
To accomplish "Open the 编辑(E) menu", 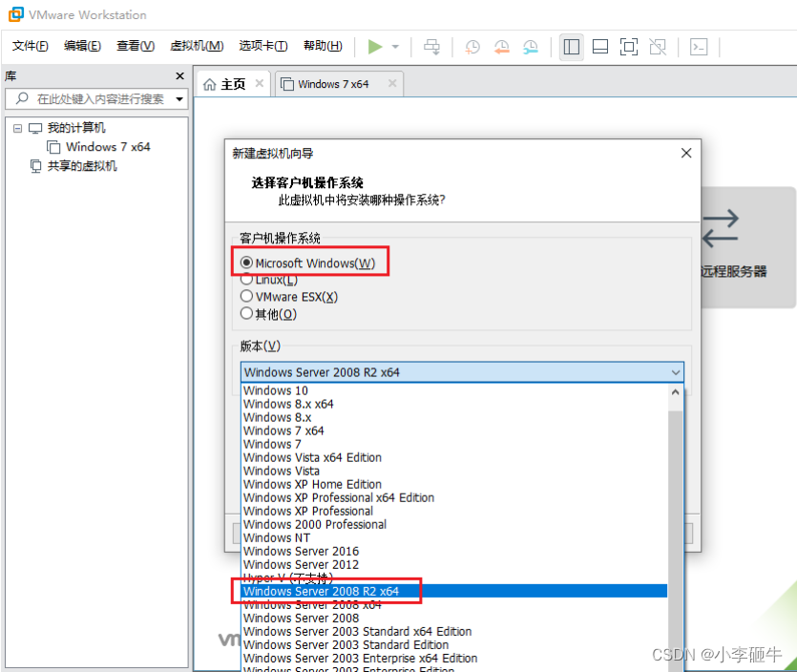I will point(82,46).
